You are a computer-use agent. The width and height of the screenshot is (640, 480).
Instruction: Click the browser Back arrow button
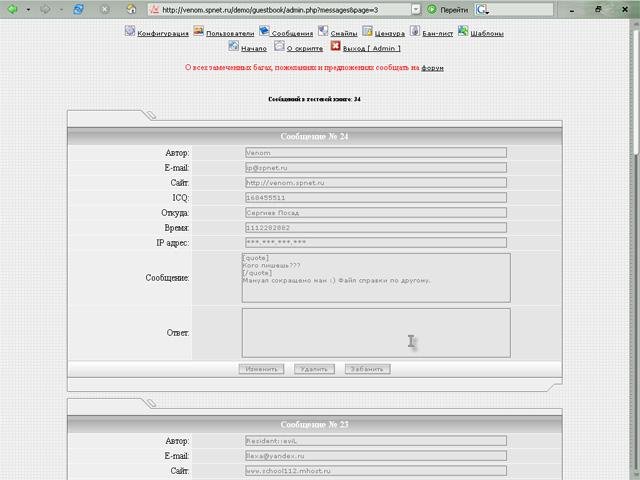pyautogui.click(x=12, y=9)
